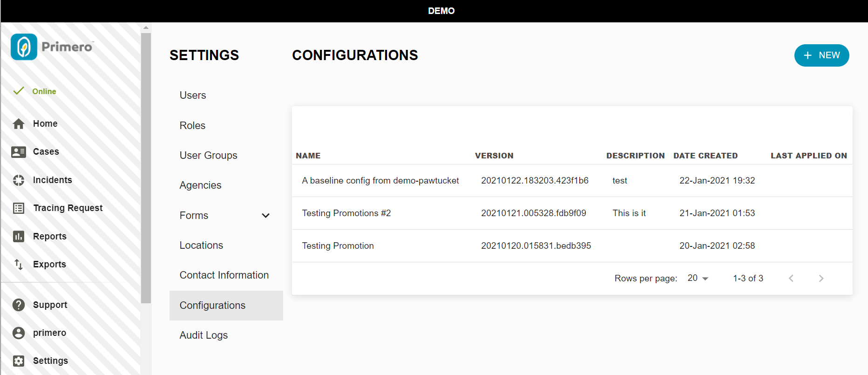Go to previous page of configurations
The height and width of the screenshot is (375, 868).
tap(791, 278)
